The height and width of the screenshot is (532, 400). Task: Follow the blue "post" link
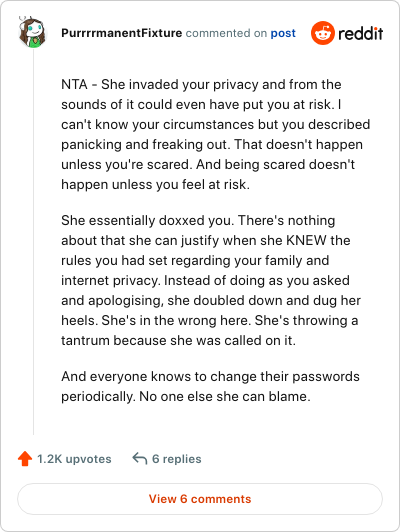tap(283, 33)
